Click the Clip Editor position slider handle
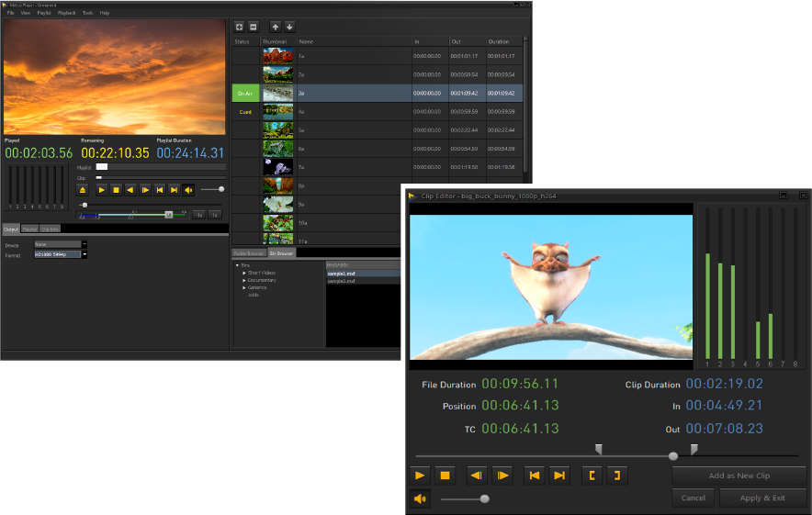 tap(673, 456)
